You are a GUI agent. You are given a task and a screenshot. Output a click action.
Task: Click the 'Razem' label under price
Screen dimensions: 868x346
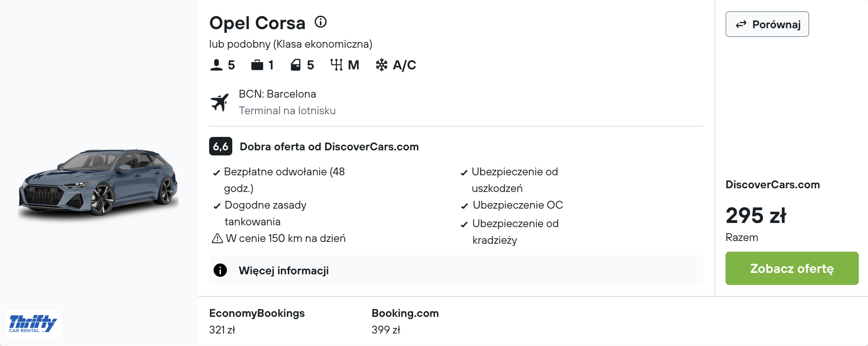(742, 237)
